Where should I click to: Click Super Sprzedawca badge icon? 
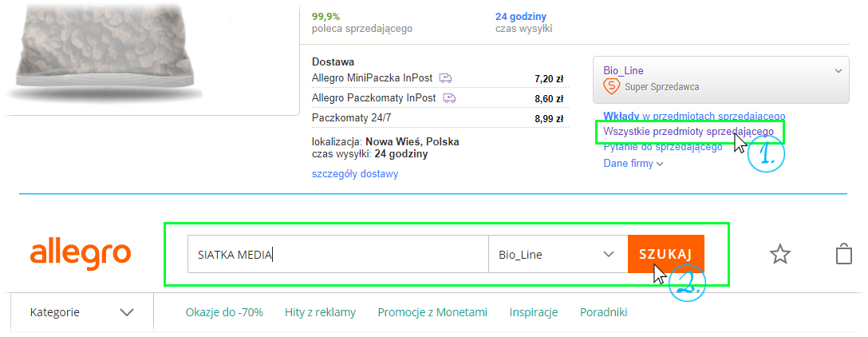pyautogui.click(x=612, y=86)
